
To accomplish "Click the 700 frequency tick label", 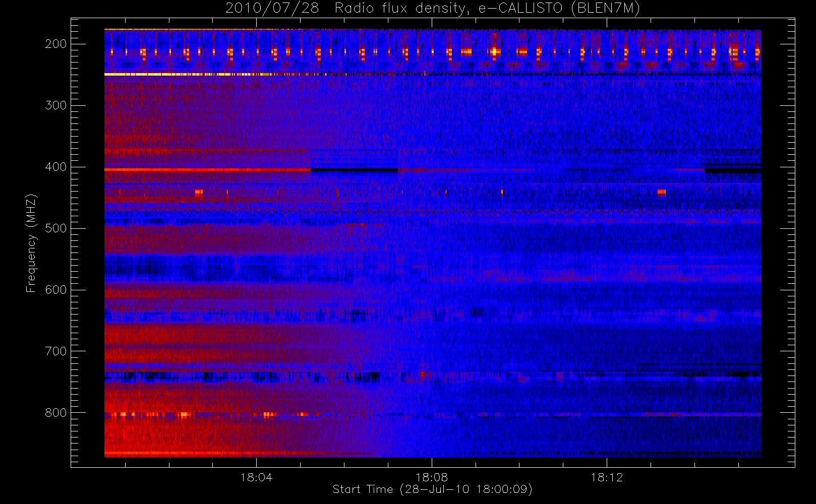I will (55, 351).
